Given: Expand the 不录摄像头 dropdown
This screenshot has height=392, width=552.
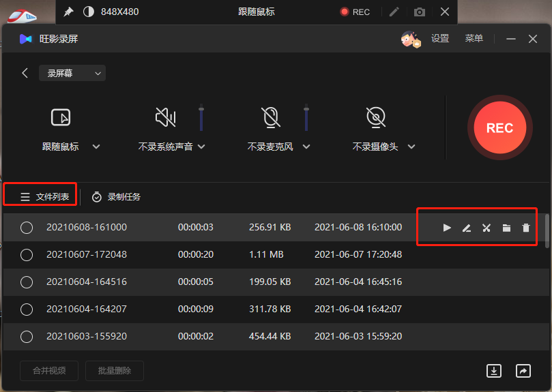Looking at the screenshot, I should (x=411, y=147).
